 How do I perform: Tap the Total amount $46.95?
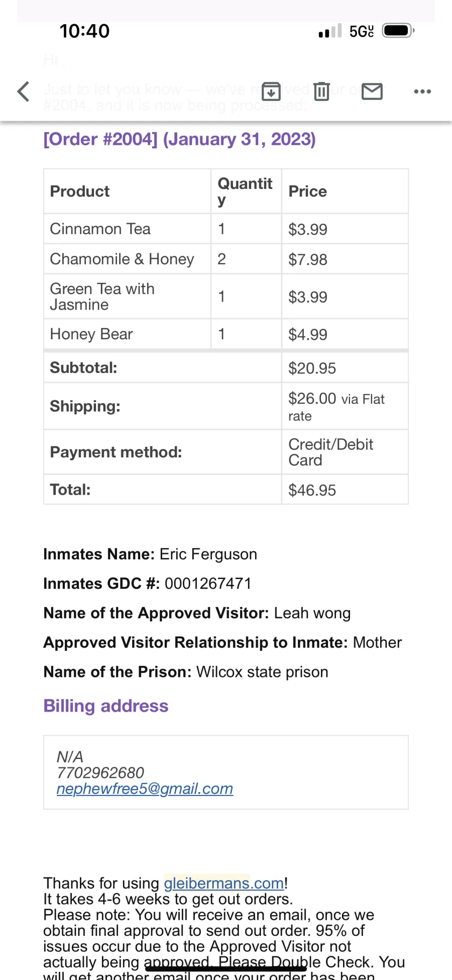coord(312,490)
